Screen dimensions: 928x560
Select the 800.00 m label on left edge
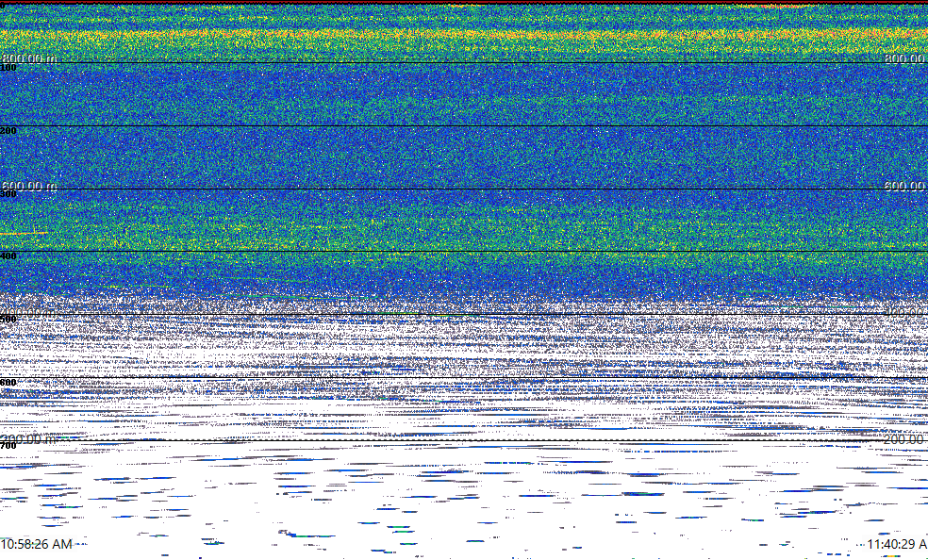[28, 58]
